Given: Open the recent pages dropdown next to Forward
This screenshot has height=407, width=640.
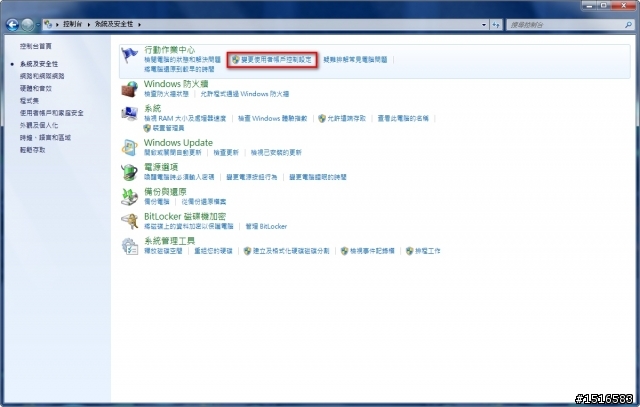Looking at the screenshot, I should pyautogui.click(x=38, y=25).
